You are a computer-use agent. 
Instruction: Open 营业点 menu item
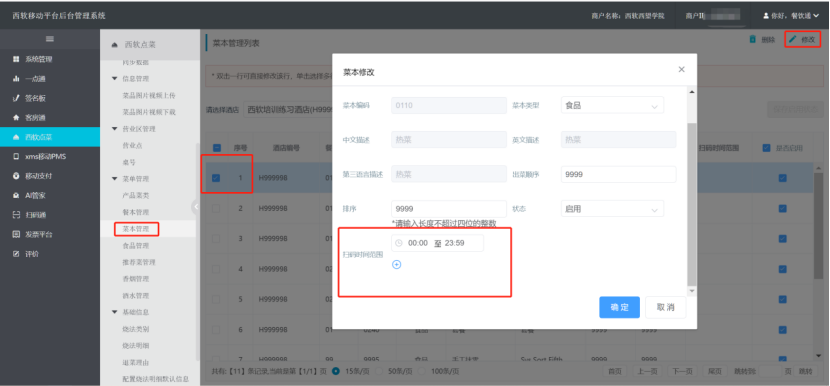click(x=132, y=145)
